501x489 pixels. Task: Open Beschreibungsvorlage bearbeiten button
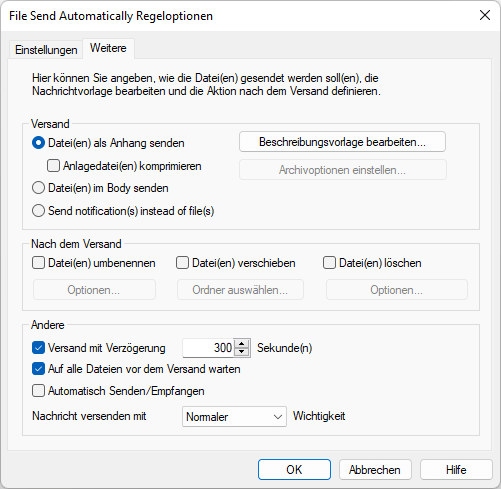[342, 142]
